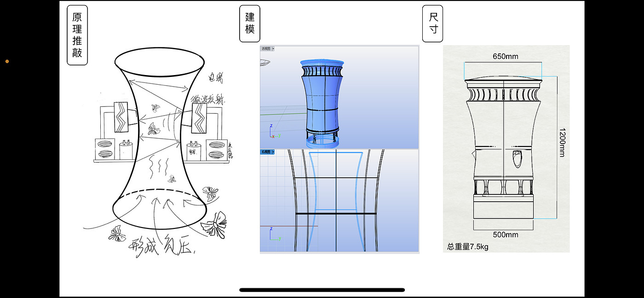Select the 1200mm height dimension
Viewport: 644px width, 298px height.
(x=561, y=142)
